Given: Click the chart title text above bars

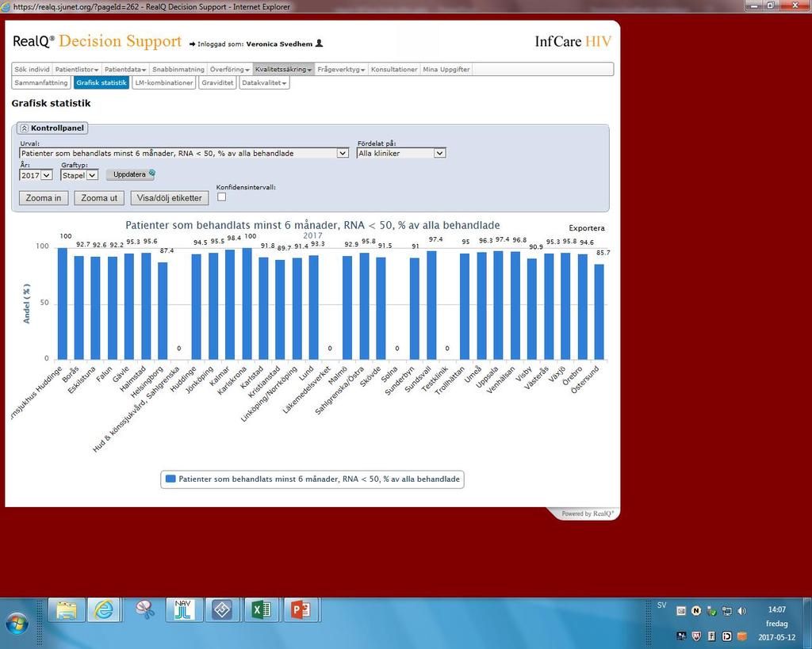Looking at the screenshot, I should pyautogui.click(x=312, y=225).
